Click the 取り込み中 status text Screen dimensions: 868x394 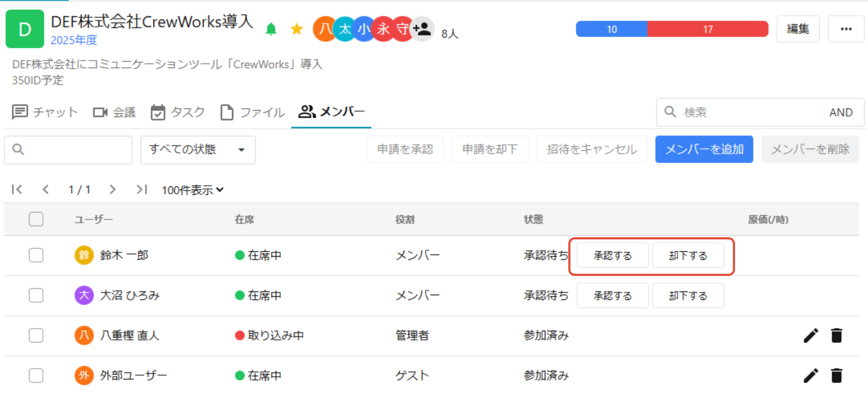276,335
